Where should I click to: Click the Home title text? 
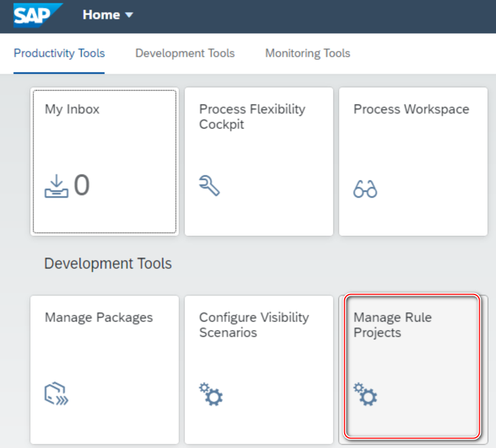[101, 15]
